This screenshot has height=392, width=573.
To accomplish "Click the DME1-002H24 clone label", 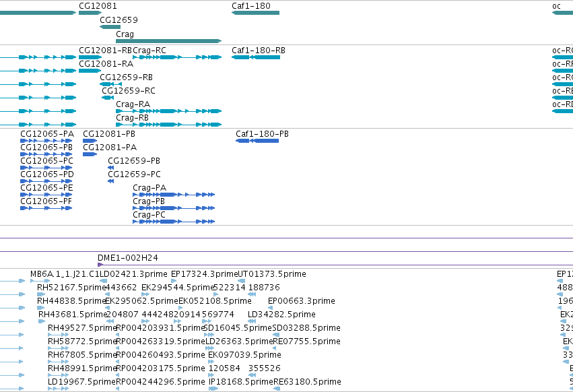I will click(x=128, y=258).
